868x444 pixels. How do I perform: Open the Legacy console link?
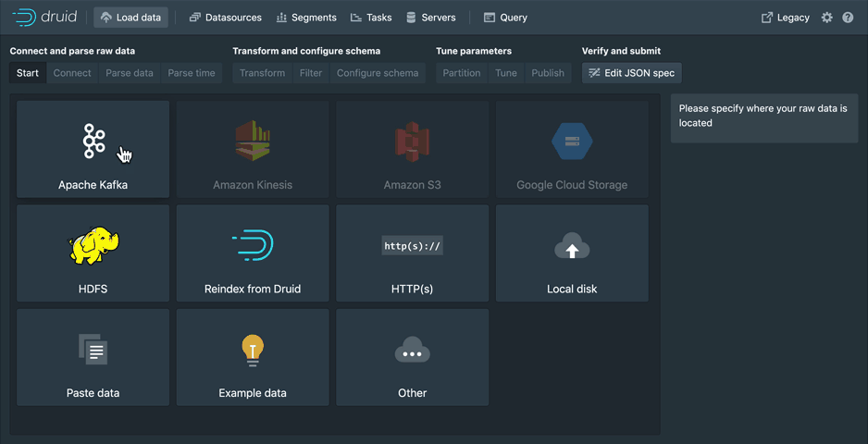point(785,18)
